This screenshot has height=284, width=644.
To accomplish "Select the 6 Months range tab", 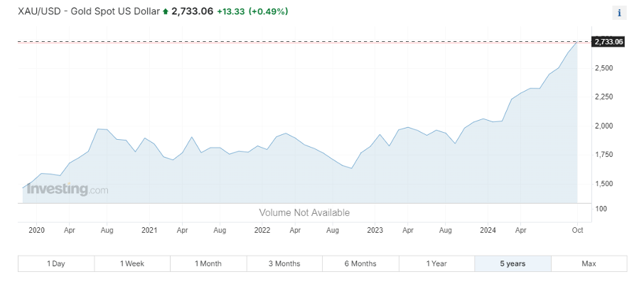I will [x=360, y=263].
